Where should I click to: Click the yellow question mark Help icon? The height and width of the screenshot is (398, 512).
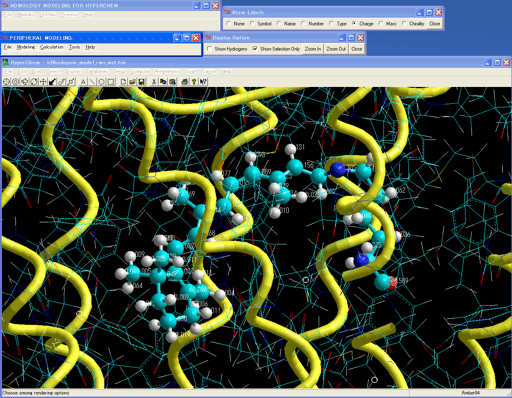[x=194, y=82]
